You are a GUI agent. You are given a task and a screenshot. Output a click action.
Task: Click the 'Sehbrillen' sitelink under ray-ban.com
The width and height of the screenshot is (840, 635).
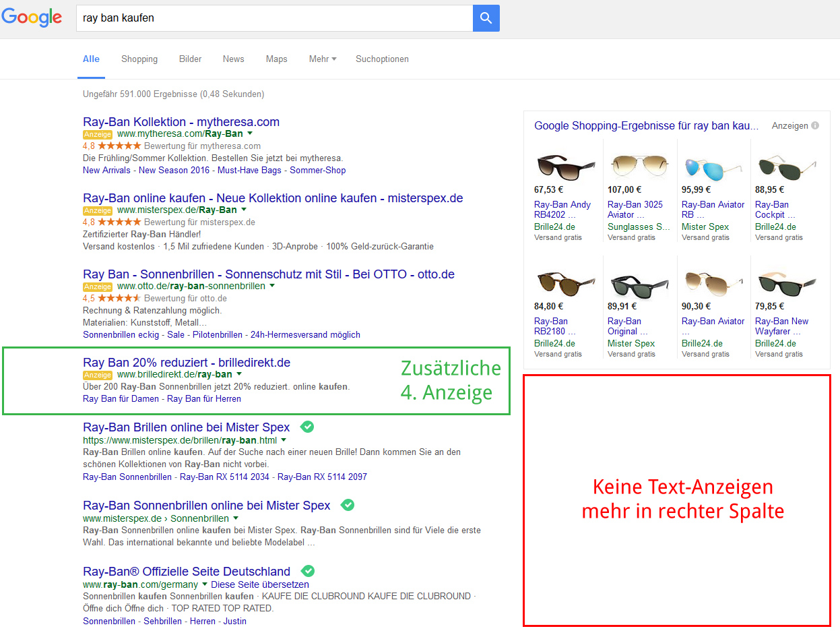point(162,622)
